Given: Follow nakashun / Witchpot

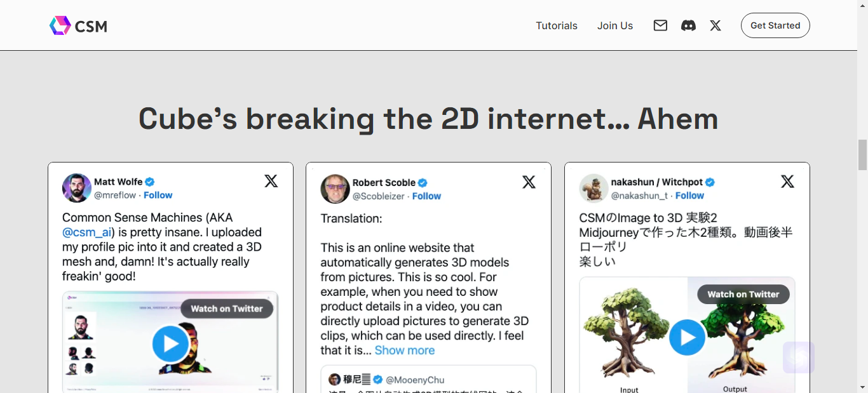Looking at the screenshot, I should [689, 196].
